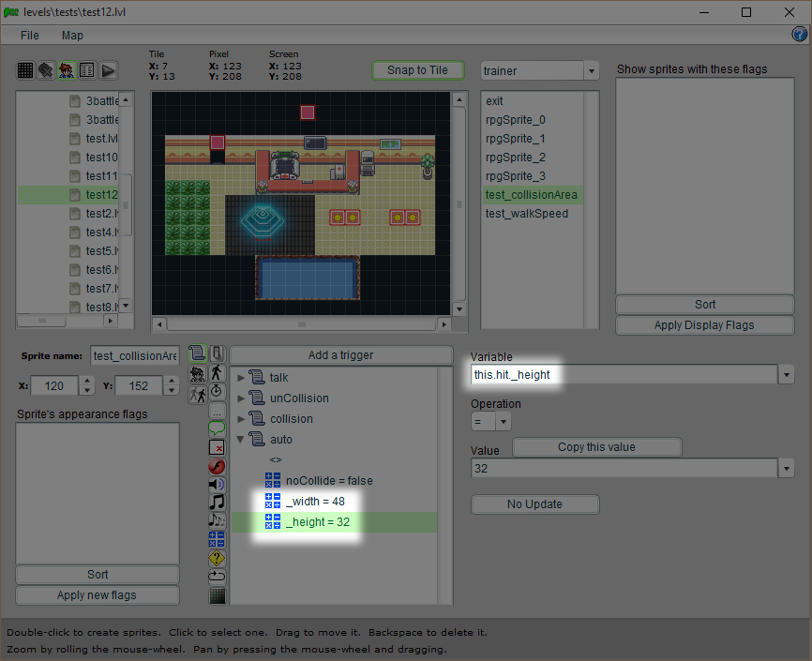812x661 pixels.
Task: Toggle the Snap to Tile button
Action: click(x=417, y=70)
